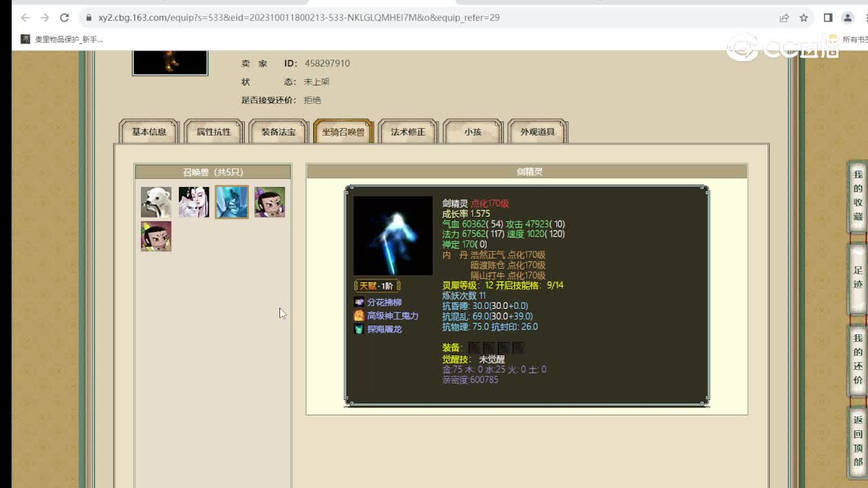The width and height of the screenshot is (868, 488).
Task: Open the 所有书签 bookmarks folder
Action: pyautogui.click(x=848, y=39)
